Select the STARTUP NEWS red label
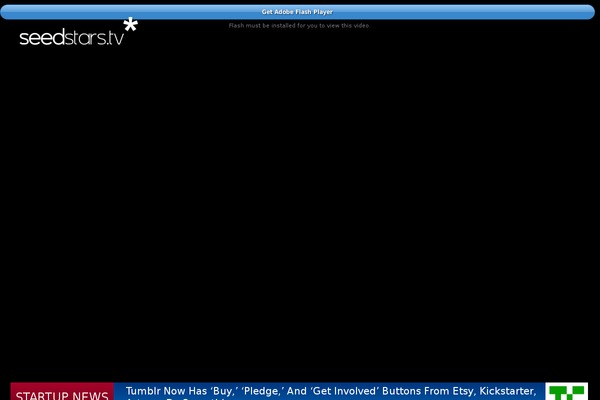600x400 pixels. (62, 391)
